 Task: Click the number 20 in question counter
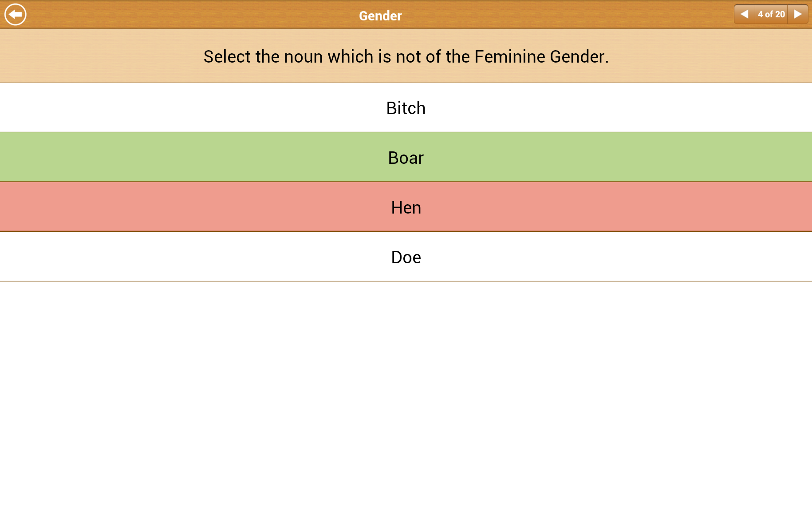(780, 14)
